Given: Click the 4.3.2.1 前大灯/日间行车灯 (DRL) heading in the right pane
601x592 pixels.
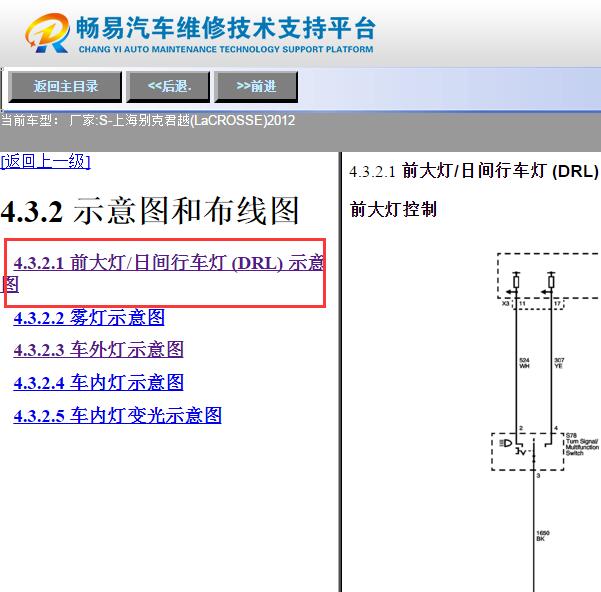Looking at the screenshot, I should click(474, 171).
